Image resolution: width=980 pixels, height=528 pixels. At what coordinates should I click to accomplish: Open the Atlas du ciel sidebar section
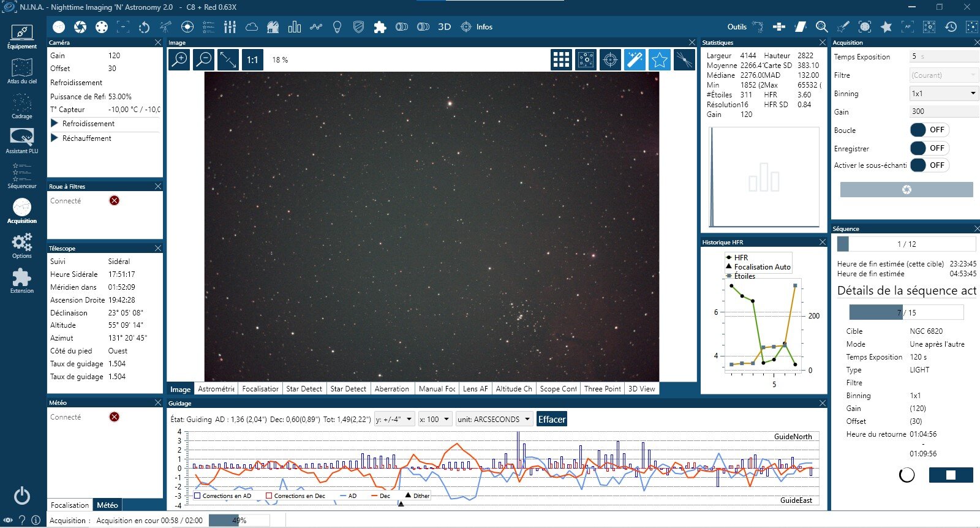[22, 71]
